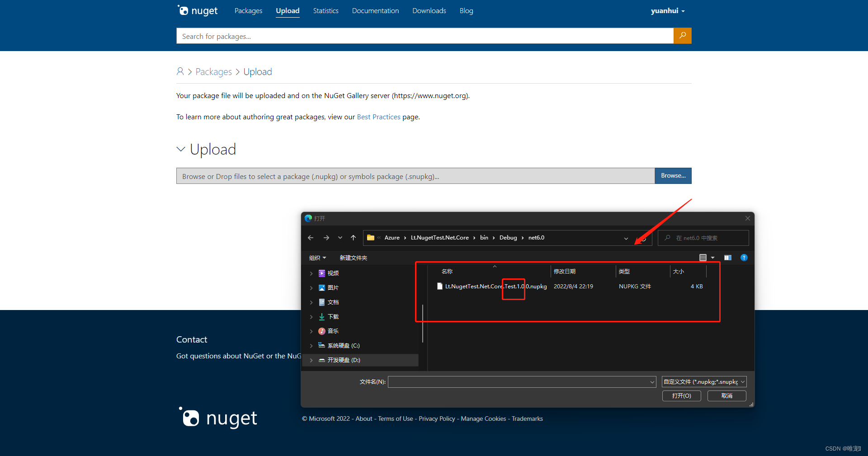Go back in the file dialog
The width and height of the screenshot is (868, 456).
(x=311, y=238)
